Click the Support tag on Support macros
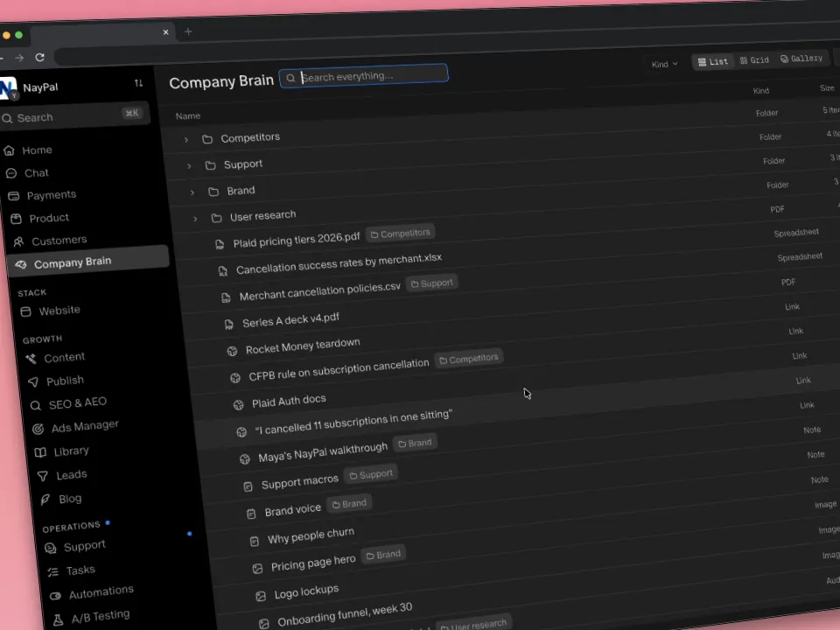 click(371, 474)
